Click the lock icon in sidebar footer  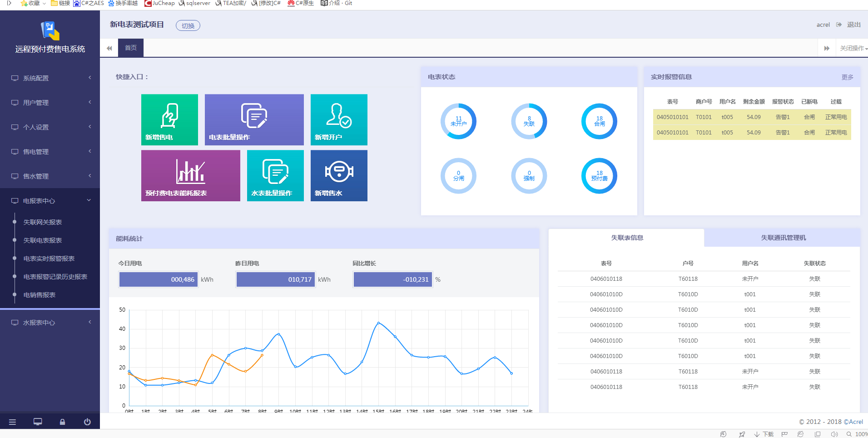click(62, 422)
